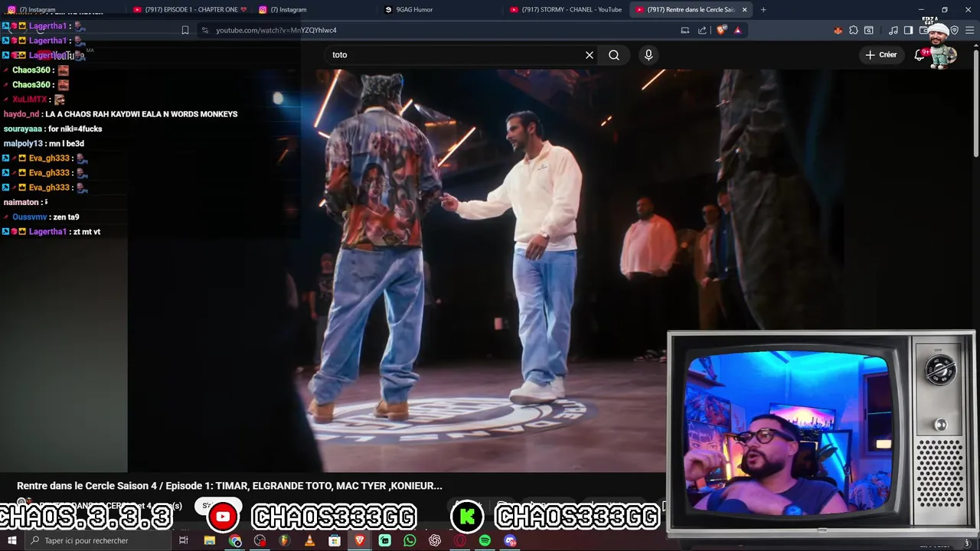Screen dimensions: 980x551
Task: Open Brave Rewards triangle icon
Action: tap(737, 31)
